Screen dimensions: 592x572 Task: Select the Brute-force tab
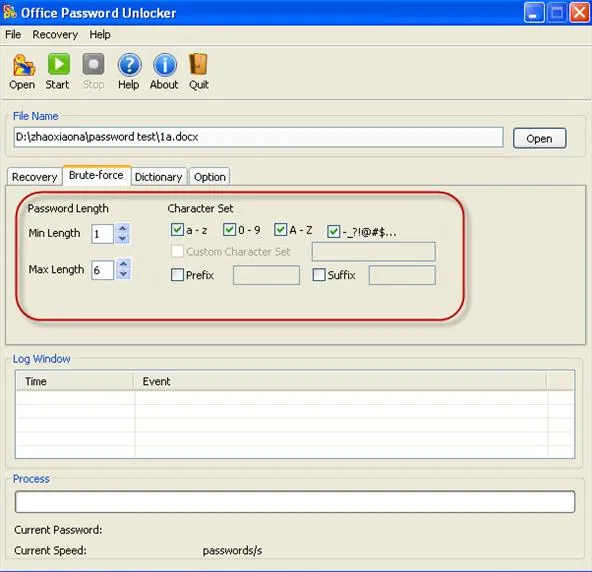point(96,175)
